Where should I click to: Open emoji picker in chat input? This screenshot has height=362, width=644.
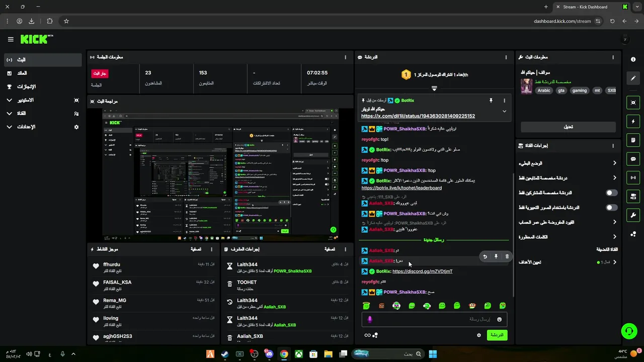pos(500,319)
